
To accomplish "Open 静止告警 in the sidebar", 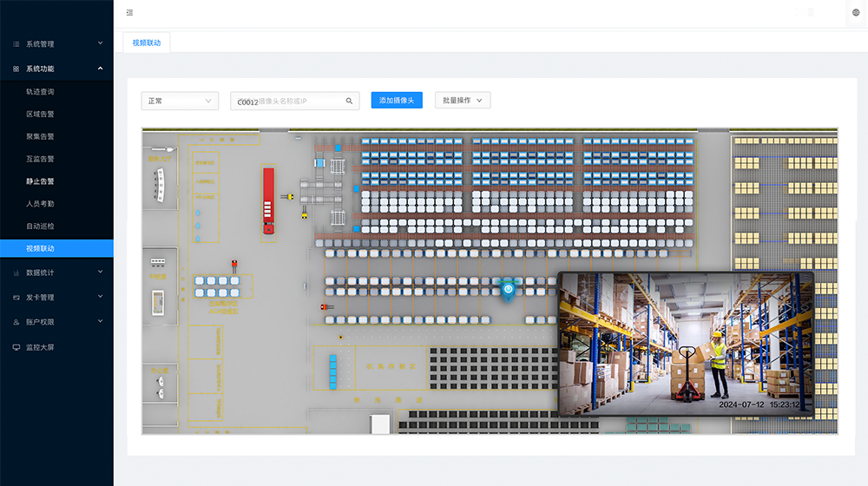I will pos(40,181).
